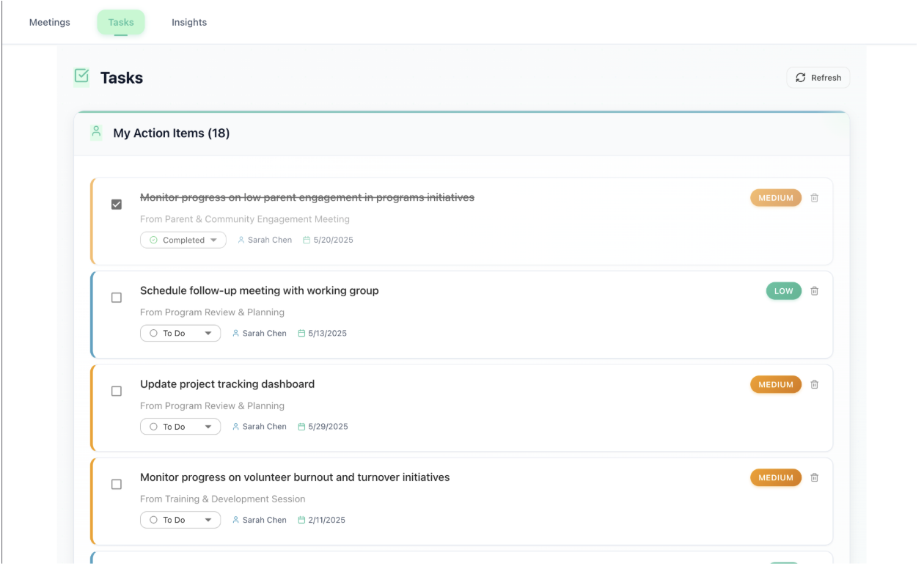Image resolution: width=924 pixels, height=569 pixels.
Task: Uncheck the completed parent engagement task
Action: point(117,205)
